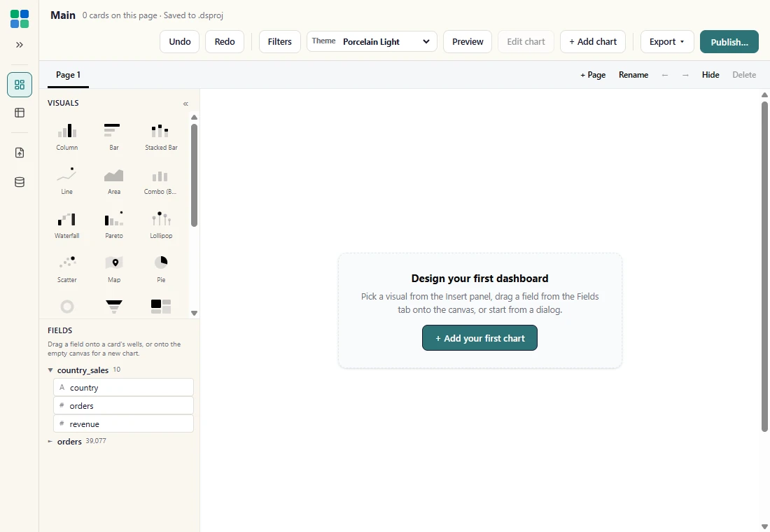Select the Scatter plot visual
770x532 pixels.
pyautogui.click(x=66, y=269)
